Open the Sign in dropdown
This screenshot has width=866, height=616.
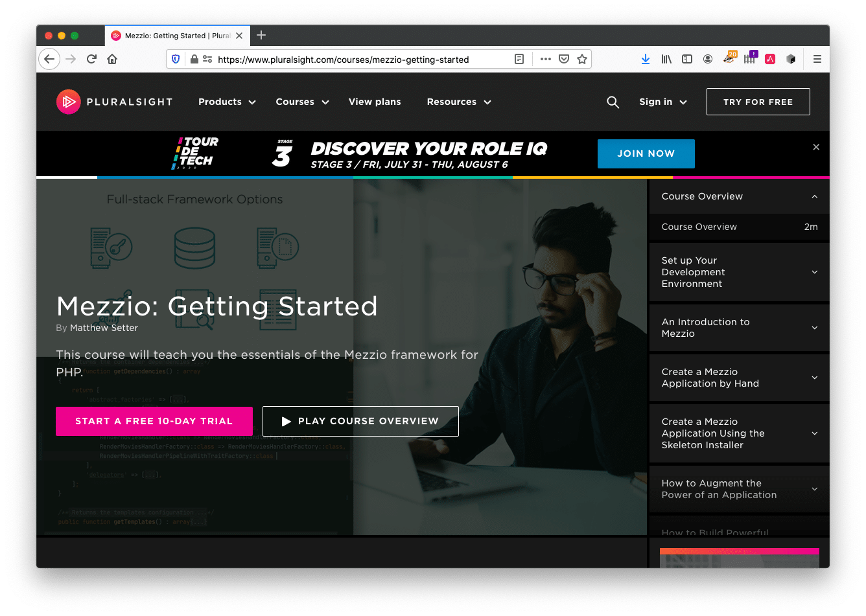pyautogui.click(x=663, y=102)
